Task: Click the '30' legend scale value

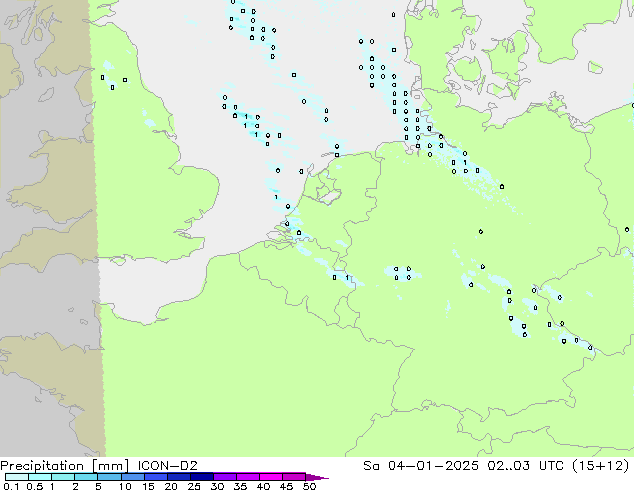Action: tap(217, 486)
